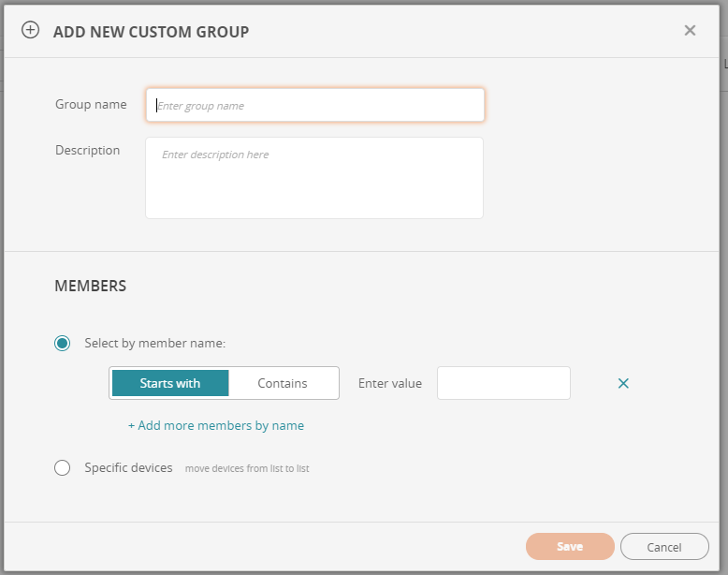
Task: Choose the Specific devices radio button
Action: pos(63,468)
